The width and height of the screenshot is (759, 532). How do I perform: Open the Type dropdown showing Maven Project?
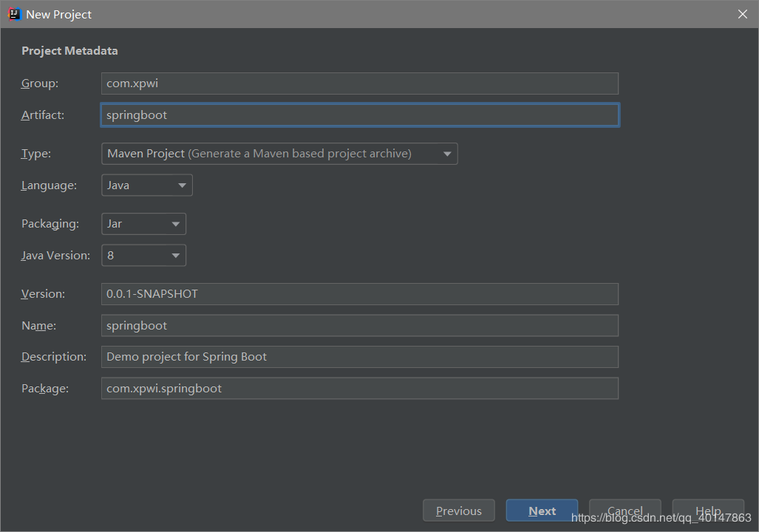[x=279, y=154]
